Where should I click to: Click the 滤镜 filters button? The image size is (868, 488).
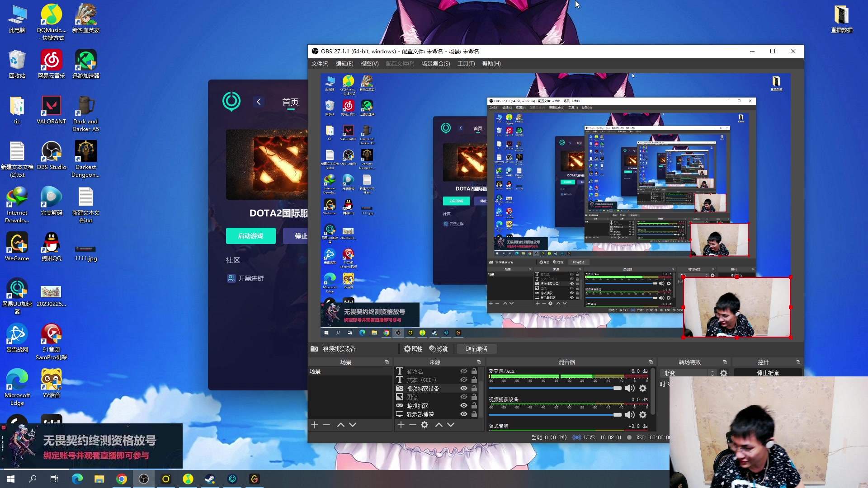tap(439, 349)
